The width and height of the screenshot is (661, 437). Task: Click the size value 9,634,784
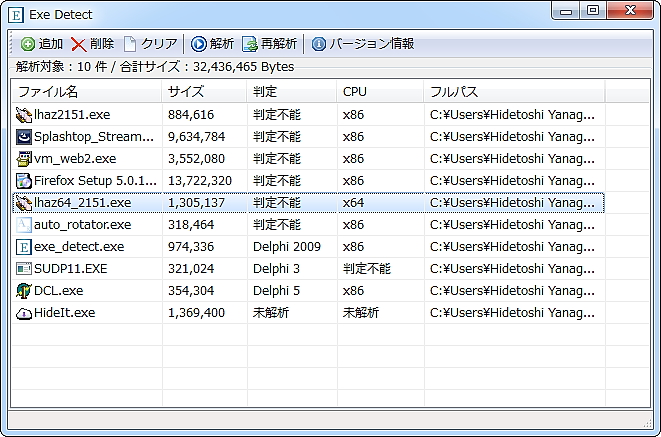click(x=196, y=137)
